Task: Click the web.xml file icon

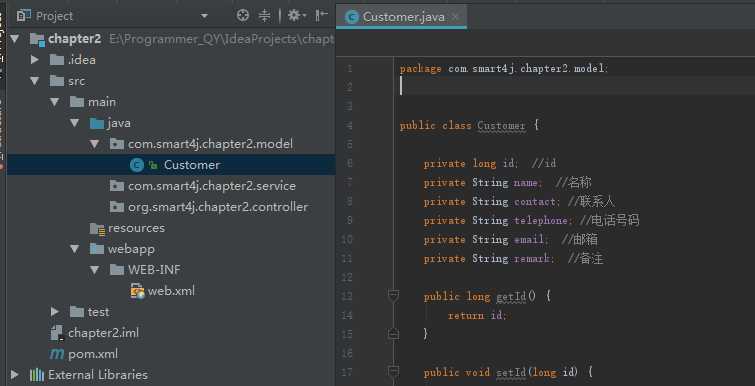Action: (137, 291)
